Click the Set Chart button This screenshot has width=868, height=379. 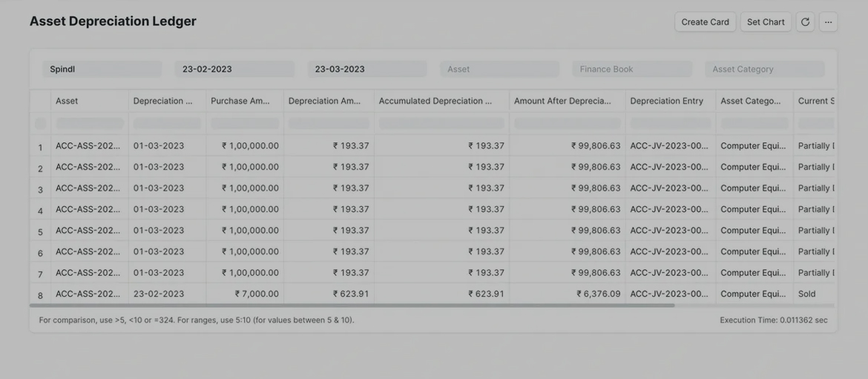(x=765, y=22)
